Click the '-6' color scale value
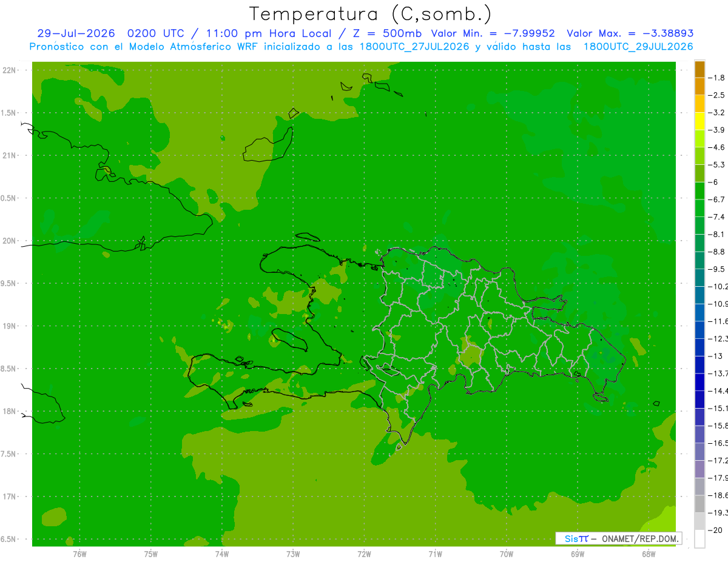The height and width of the screenshot is (562, 728). tap(713, 182)
